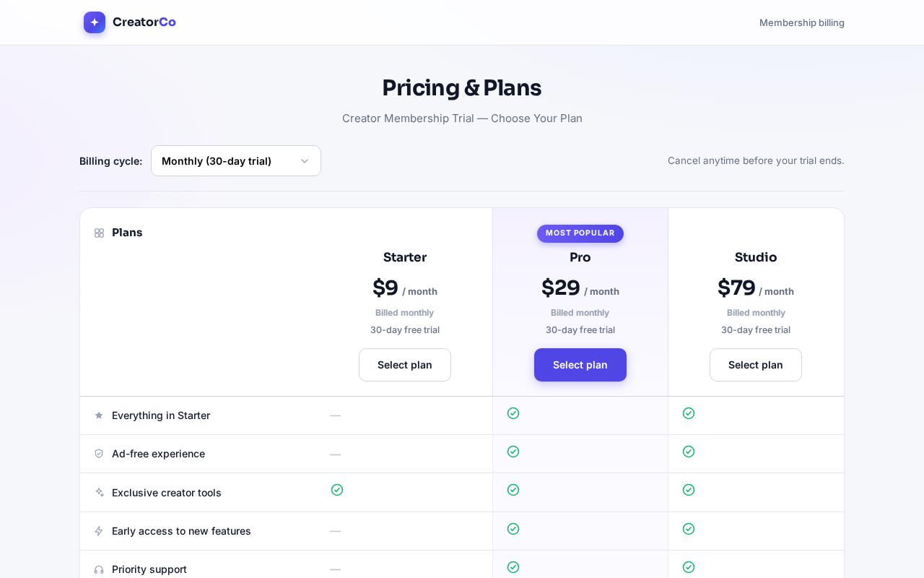The height and width of the screenshot is (578, 924).
Task: Open the Membership billing link
Action: click(x=802, y=22)
